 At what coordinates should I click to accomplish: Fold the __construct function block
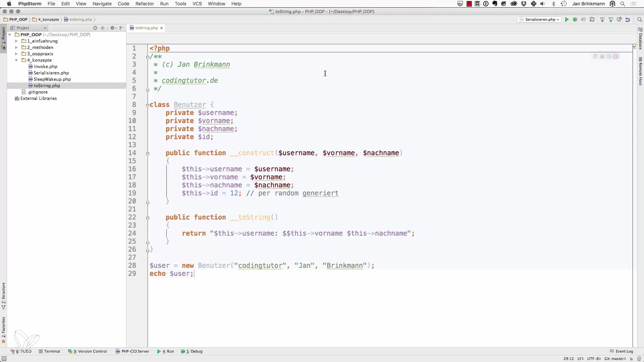(148, 154)
